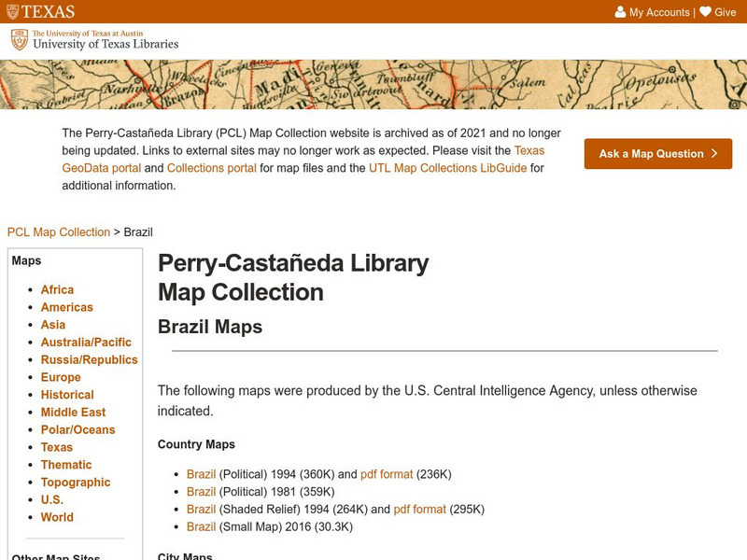This screenshot has width=747, height=560.
Task: Open My Accounts user icon
Action: pyautogui.click(x=620, y=12)
